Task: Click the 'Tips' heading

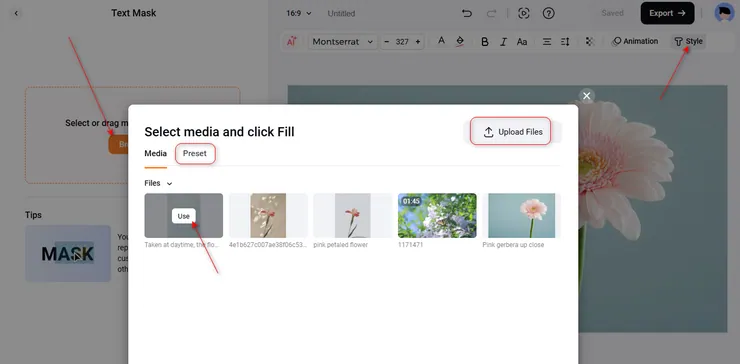Action: [x=34, y=215]
